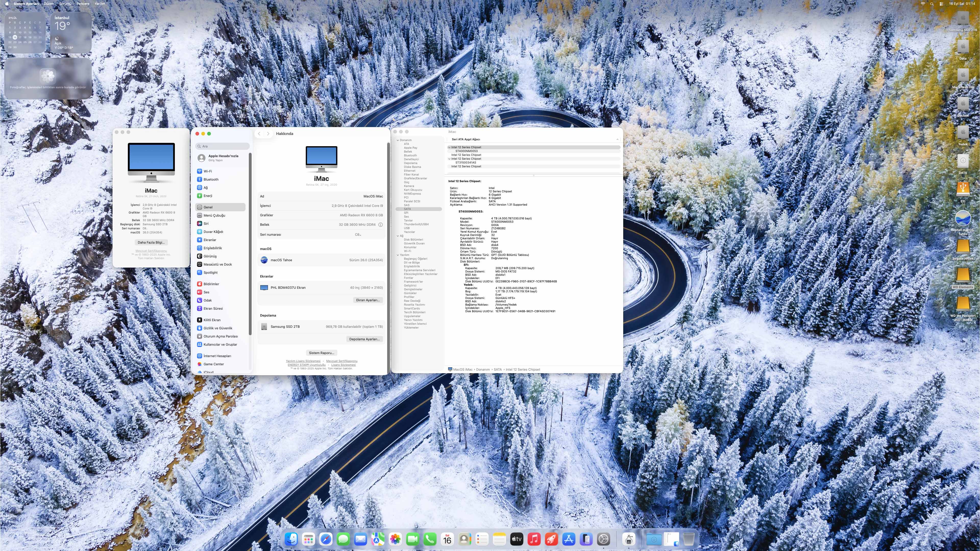Open App Store from the Dock
The width and height of the screenshot is (980, 551).
[x=569, y=539]
